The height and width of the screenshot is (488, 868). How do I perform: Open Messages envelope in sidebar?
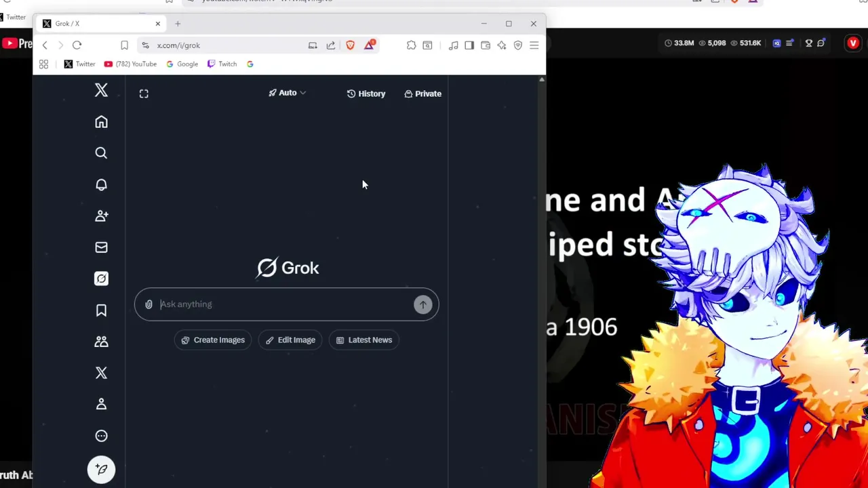101,247
